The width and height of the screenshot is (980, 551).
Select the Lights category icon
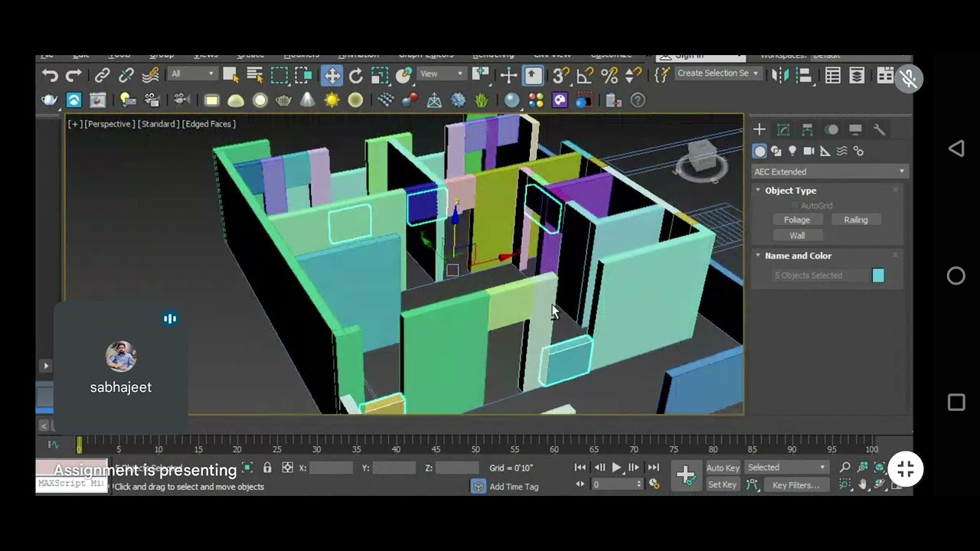point(792,151)
